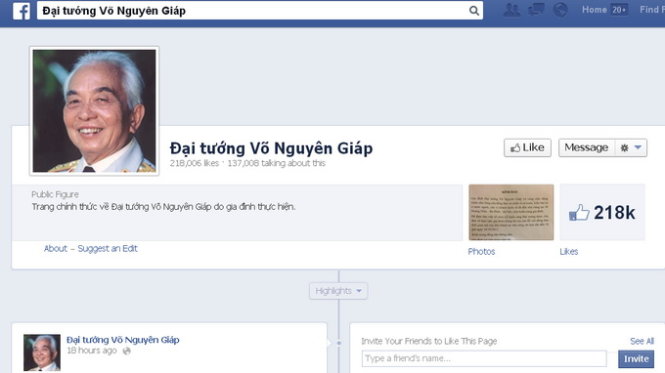Click the Message button
The width and height of the screenshot is (665, 373).
tap(587, 148)
